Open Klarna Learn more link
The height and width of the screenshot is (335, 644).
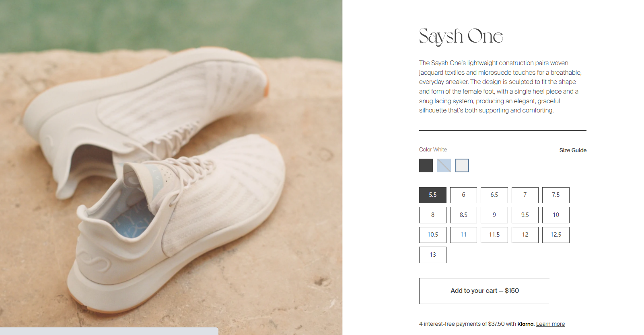pyautogui.click(x=550, y=324)
